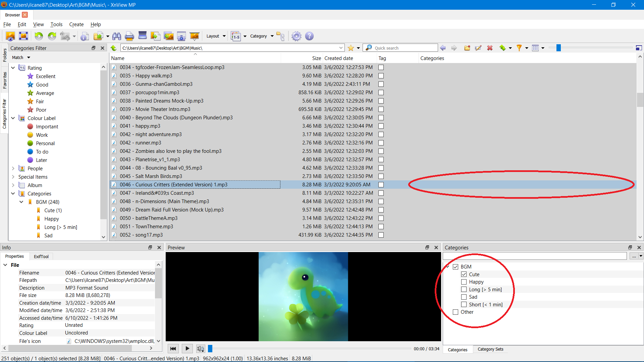Switch to the Category Sets tab

pyautogui.click(x=490, y=349)
